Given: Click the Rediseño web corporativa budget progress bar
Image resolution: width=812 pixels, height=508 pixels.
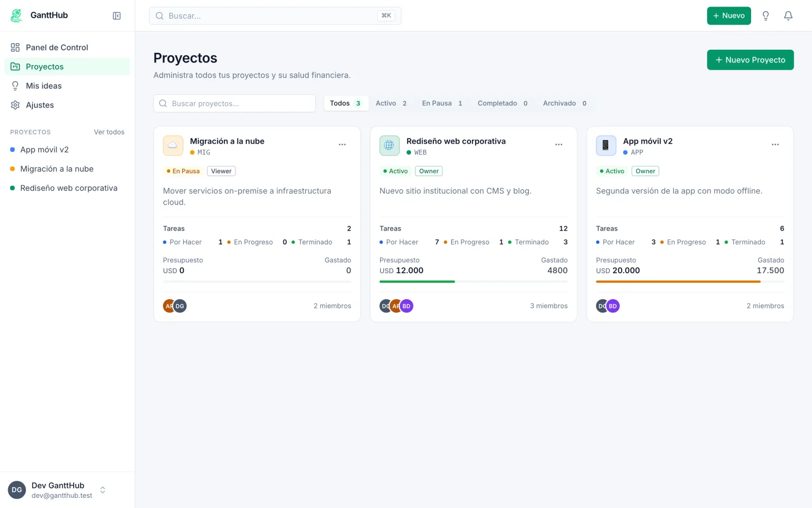Looking at the screenshot, I should click(473, 281).
